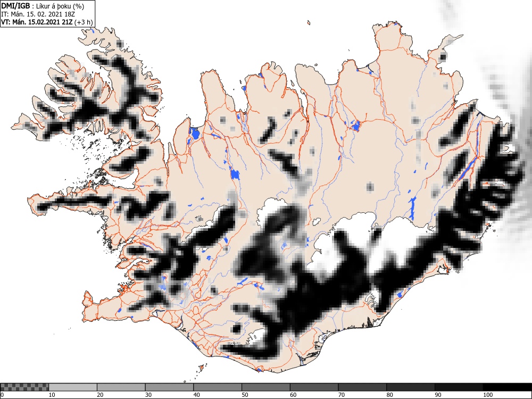The image size is (532, 399).
Task: Click the title text "Líkur á þoku (%)"
Action: point(60,6)
